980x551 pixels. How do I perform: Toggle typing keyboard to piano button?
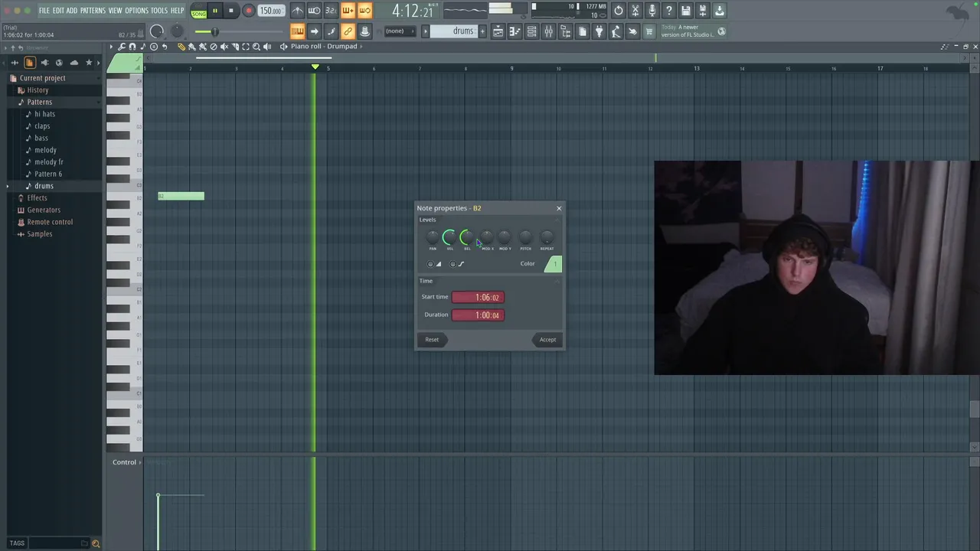click(298, 31)
